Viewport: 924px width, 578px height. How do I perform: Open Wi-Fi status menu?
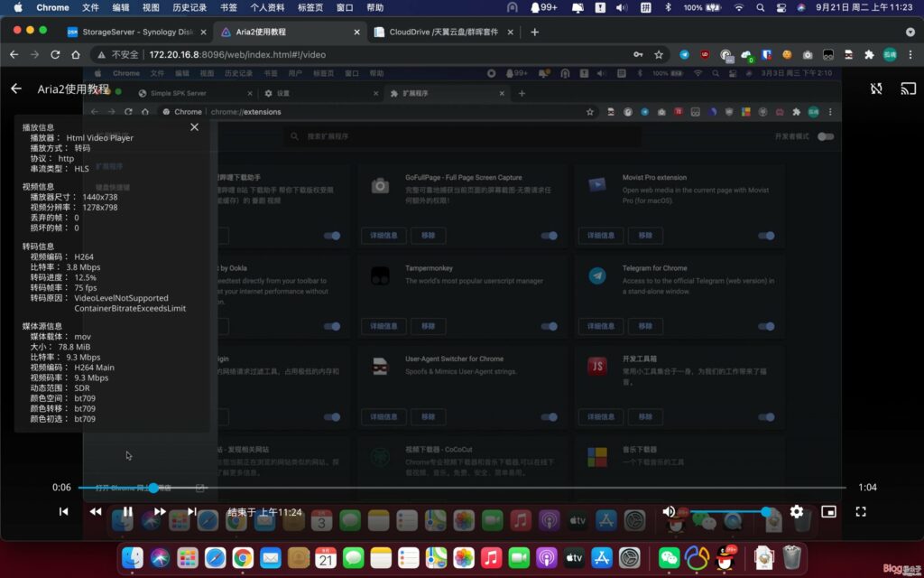[x=738, y=7]
